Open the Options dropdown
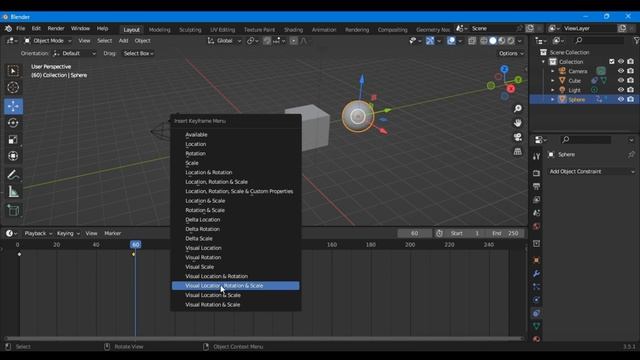Viewport: 640px width, 360px height. (x=511, y=53)
